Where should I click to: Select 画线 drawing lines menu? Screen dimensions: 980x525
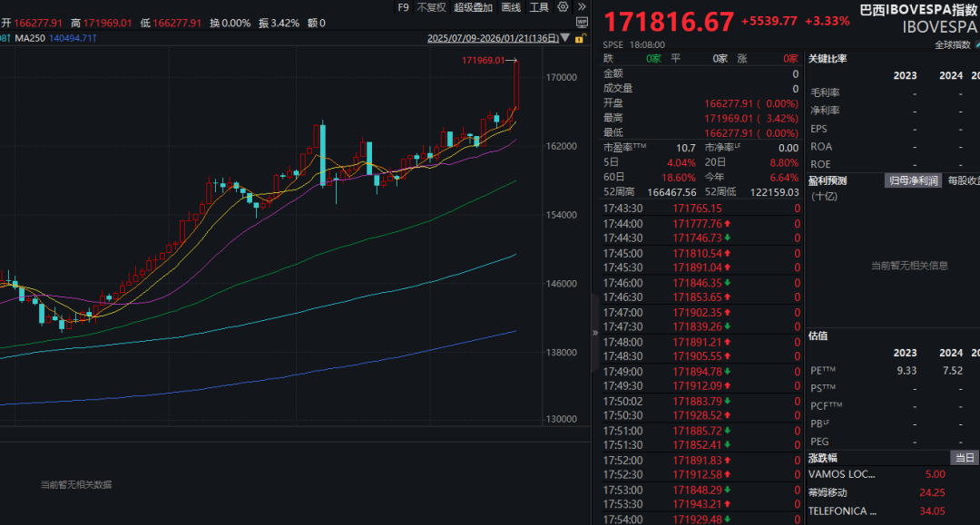pyautogui.click(x=512, y=7)
